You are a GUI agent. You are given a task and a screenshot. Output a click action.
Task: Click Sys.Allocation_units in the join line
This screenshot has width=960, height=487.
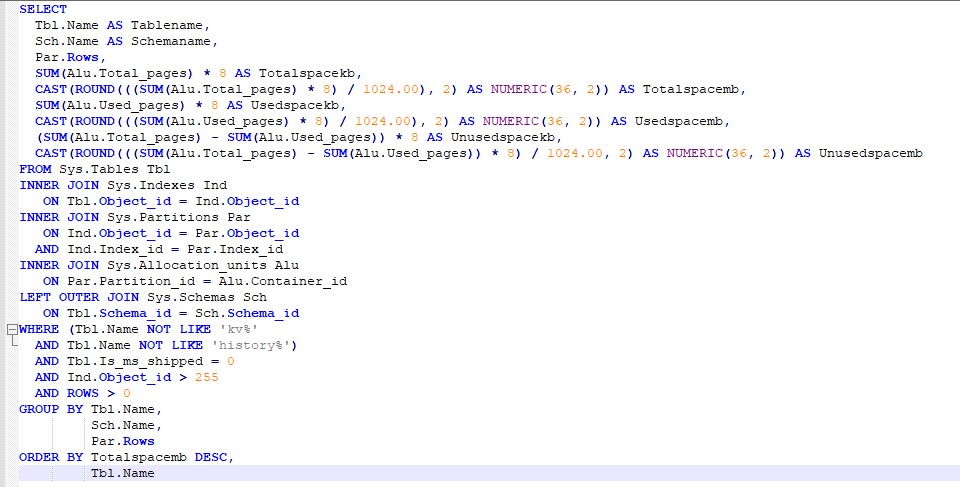point(187,265)
